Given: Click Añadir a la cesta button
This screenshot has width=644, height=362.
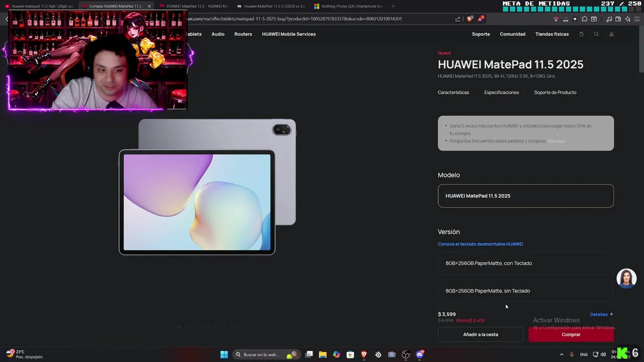Looking at the screenshot, I should [480, 334].
